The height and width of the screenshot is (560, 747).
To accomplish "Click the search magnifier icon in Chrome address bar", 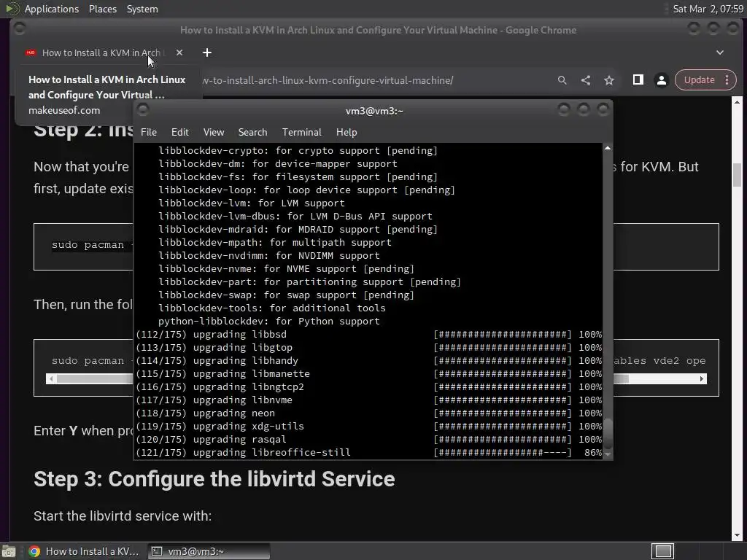I will point(562,80).
